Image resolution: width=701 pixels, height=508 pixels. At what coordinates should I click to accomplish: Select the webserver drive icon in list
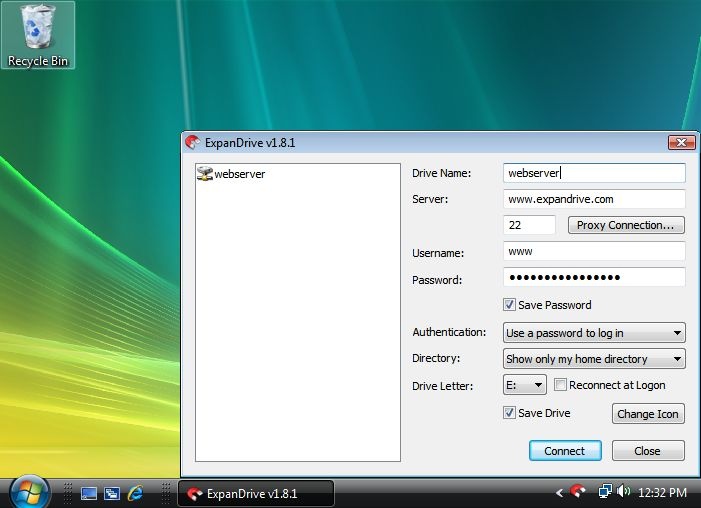point(205,174)
